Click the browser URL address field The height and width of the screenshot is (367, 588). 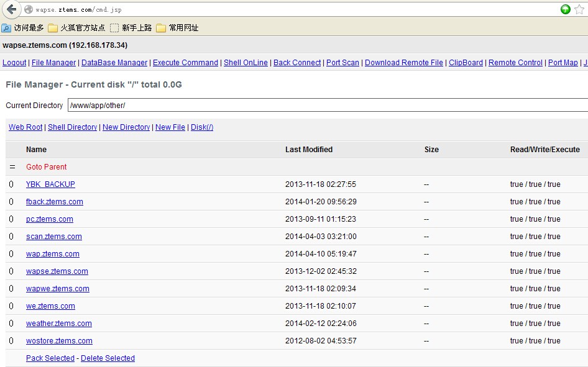tap(293, 9)
